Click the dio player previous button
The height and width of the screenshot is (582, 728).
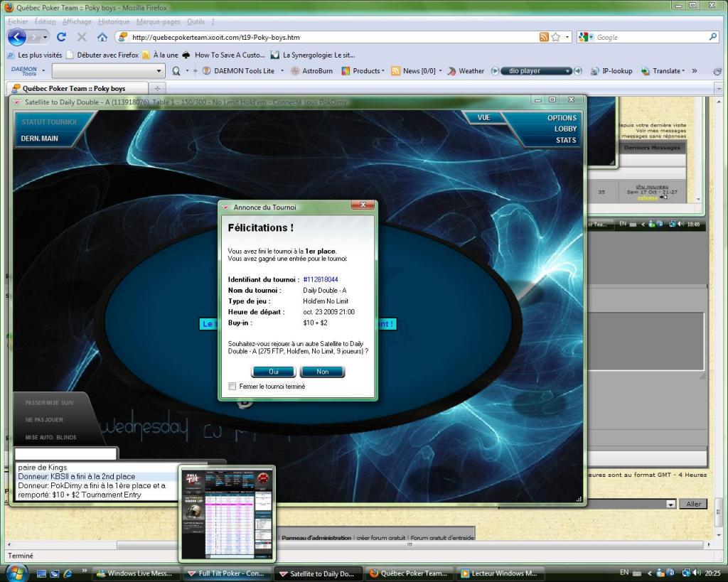click(495, 71)
